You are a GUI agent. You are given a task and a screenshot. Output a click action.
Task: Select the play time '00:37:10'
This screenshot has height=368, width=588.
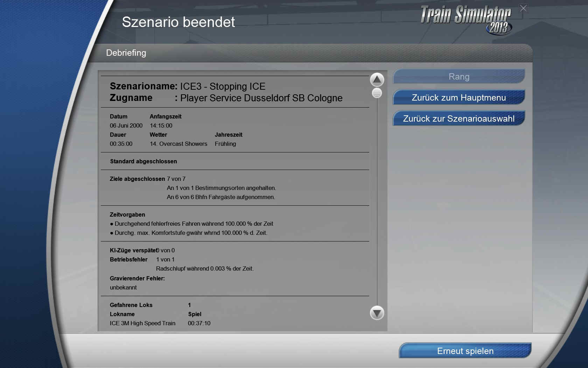point(199,323)
